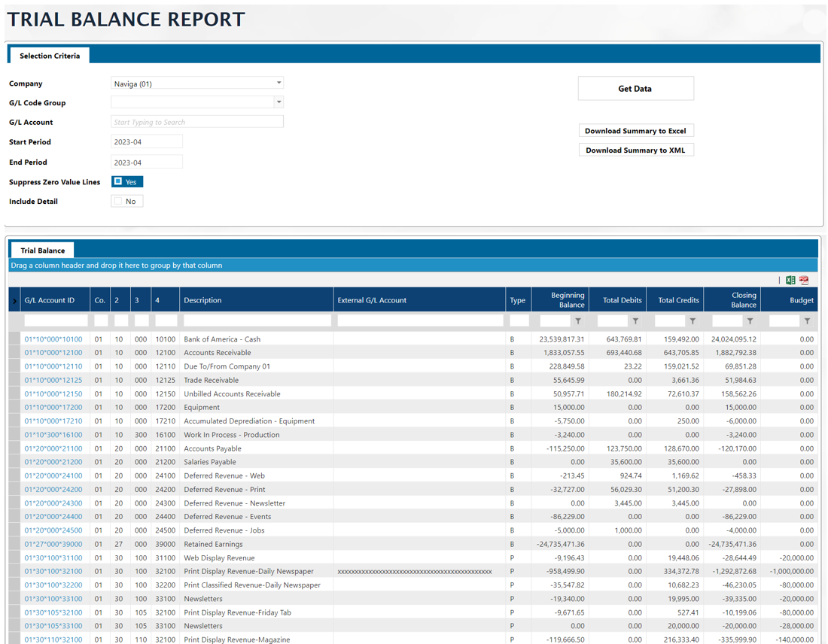Screen dimensions: 828x644
Task: Open account link 01*10*000*10100
Action: (x=53, y=339)
